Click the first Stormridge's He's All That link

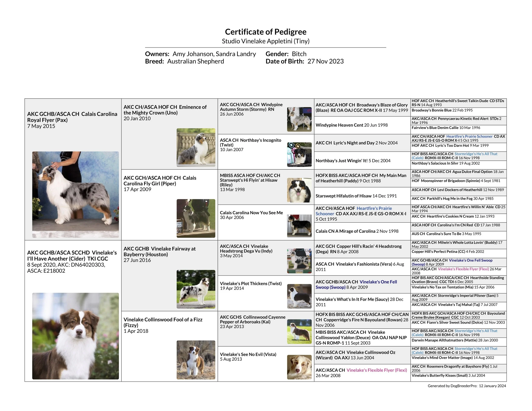(x=476, y=154)
